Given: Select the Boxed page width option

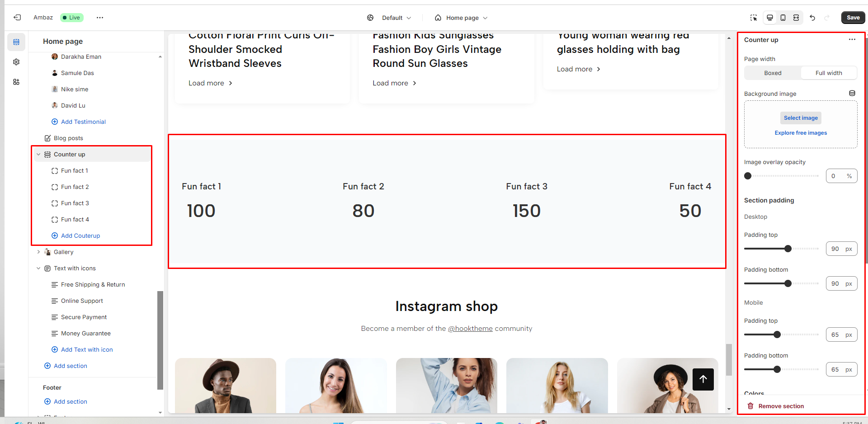Looking at the screenshot, I should click(773, 73).
